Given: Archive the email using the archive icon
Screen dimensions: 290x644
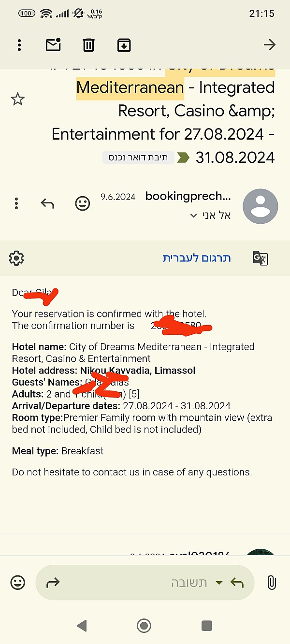Looking at the screenshot, I should point(124,45).
